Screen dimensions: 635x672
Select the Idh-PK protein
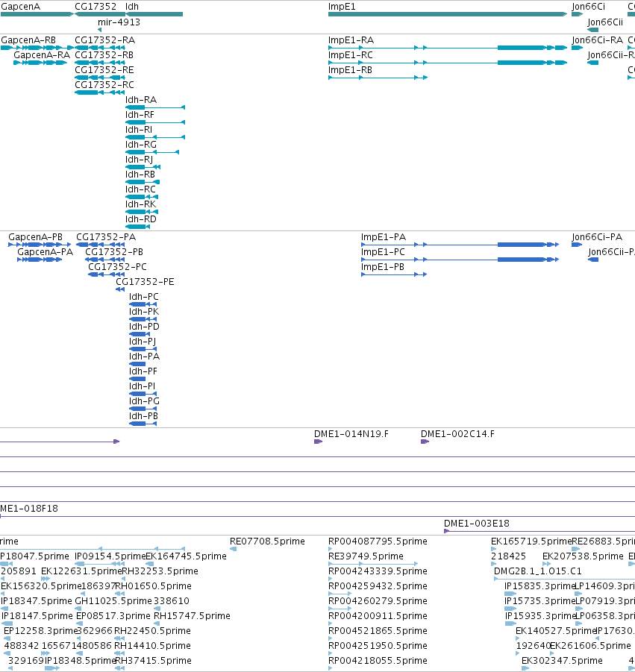143,319
